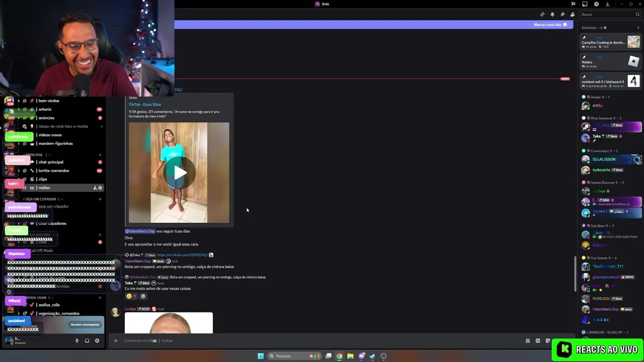The height and width of the screenshot is (362, 644).
Task: Open the TikTok - Enzo Silva link
Action: [x=145, y=105]
